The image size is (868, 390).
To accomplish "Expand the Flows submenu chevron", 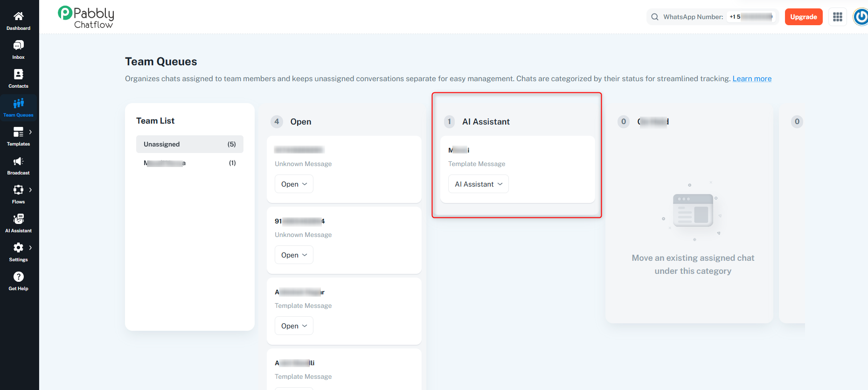I will point(30,190).
